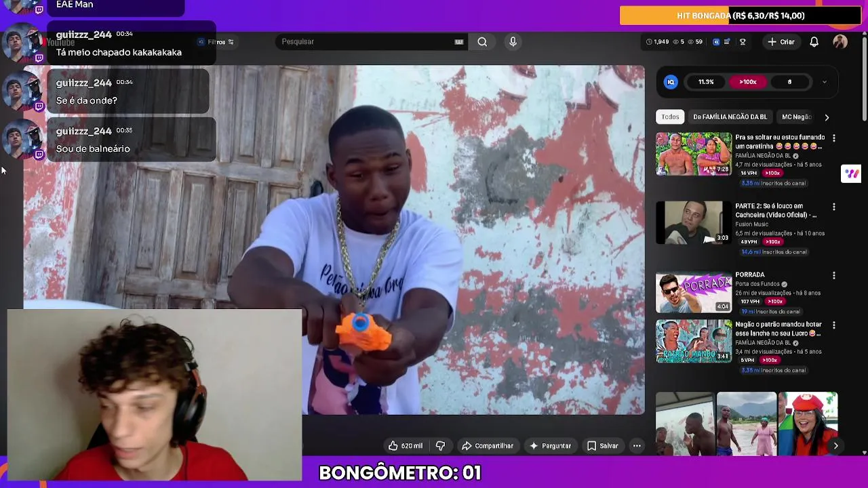
Task: Like the video with 620 mil likes
Action: (x=405, y=446)
